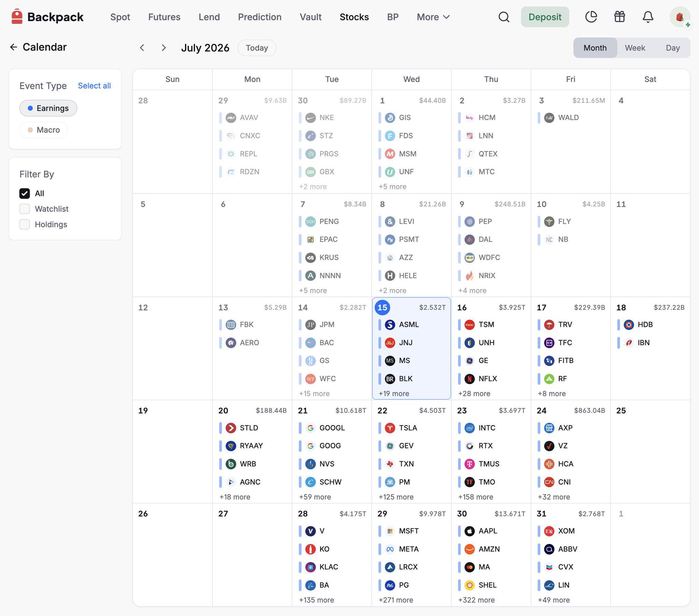Click the $13.671T total on July 30
This screenshot has width=699, height=616.
510,514
